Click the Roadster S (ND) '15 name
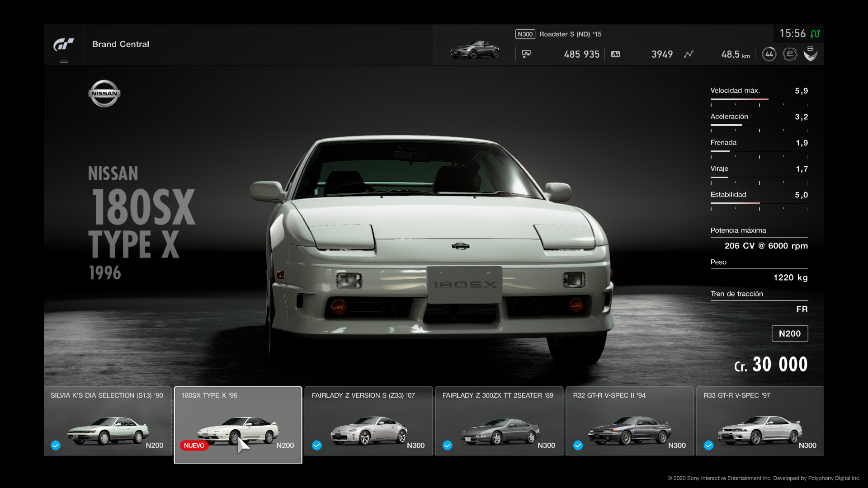 click(x=570, y=34)
